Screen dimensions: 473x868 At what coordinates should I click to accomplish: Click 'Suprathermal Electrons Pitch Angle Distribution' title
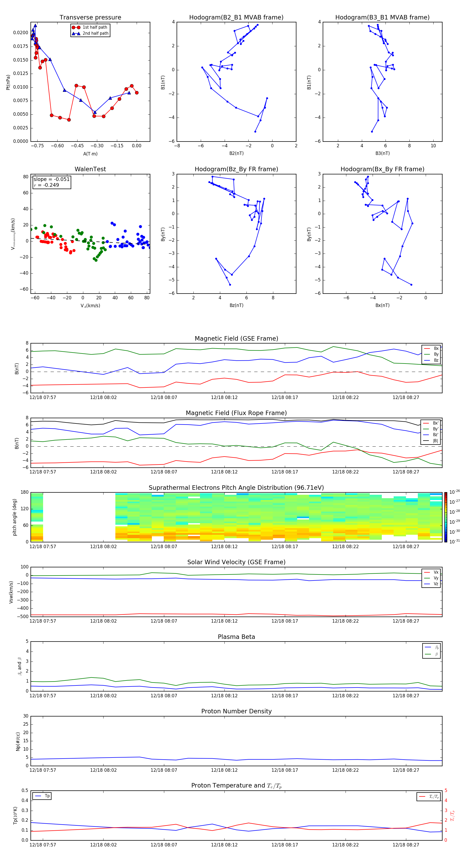236,488
